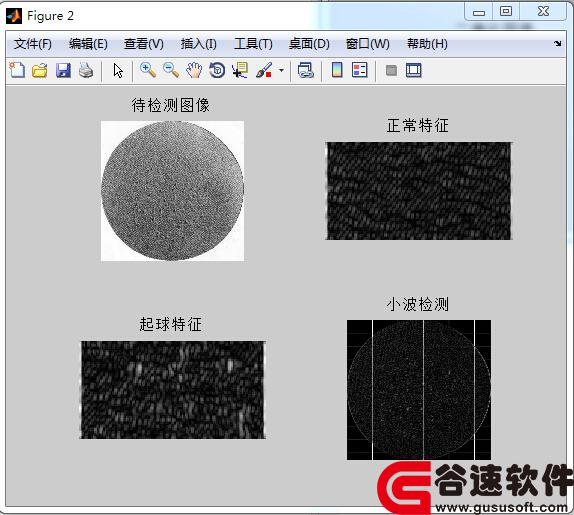Print the figure with the printer icon

(86, 70)
